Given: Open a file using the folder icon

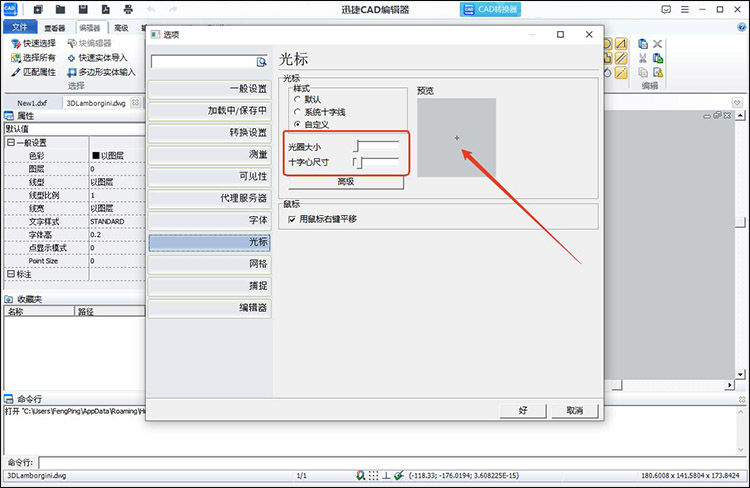Looking at the screenshot, I should (60, 9).
